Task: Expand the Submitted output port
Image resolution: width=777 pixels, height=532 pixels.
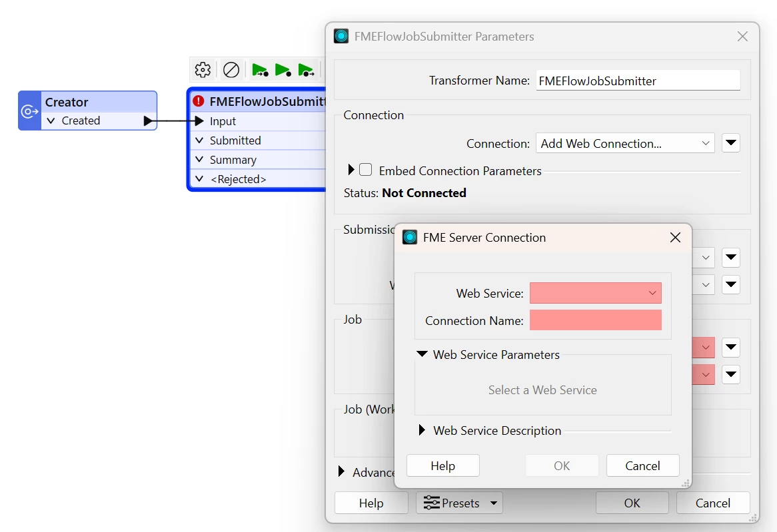Action: tap(199, 140)
